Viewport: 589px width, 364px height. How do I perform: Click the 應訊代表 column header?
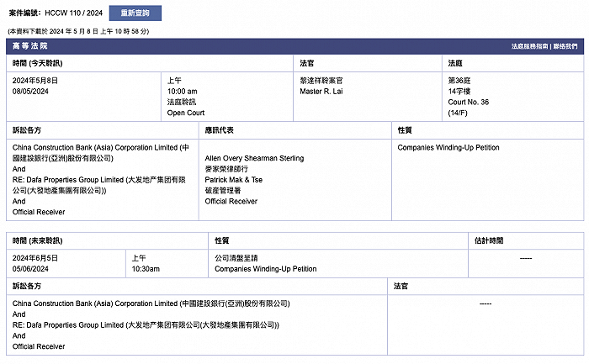219,130
